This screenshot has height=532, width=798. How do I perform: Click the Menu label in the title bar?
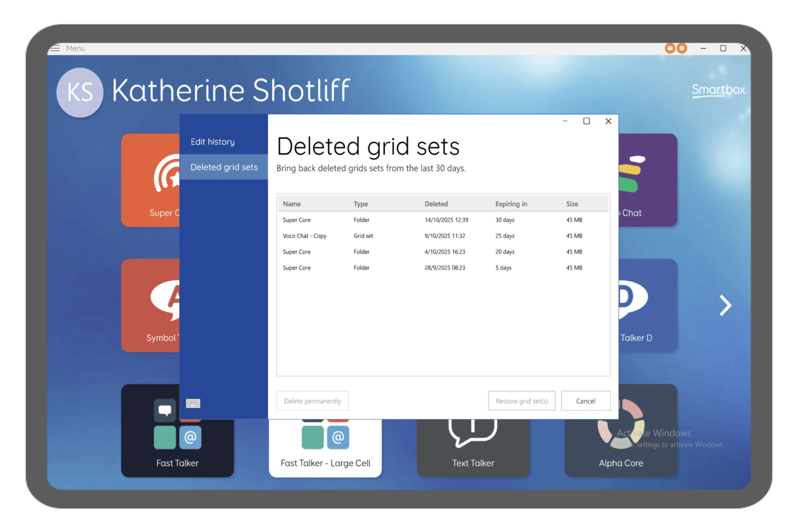(x=75, y=49)
